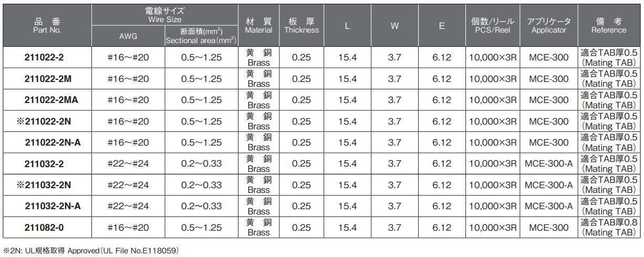
Task: Select part number 211022-2MA
Action: pyautogui.click(x=47, y=100)
